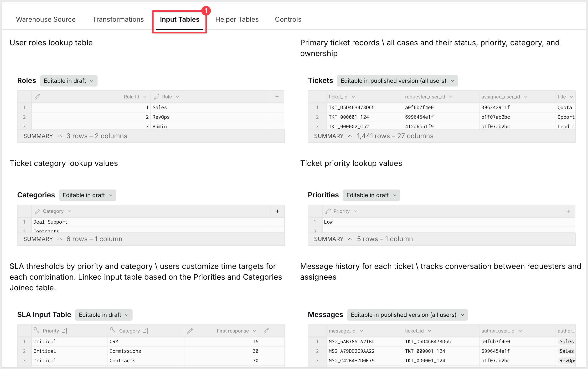Image resolution: width=588 pixels, height=369 pixels.
Task: Click assignee cell 396342911f
Action: [517, 107]
